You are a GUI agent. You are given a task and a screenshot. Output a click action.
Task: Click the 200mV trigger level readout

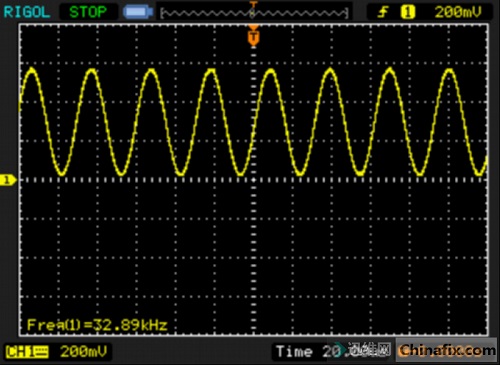pos(458,12)
